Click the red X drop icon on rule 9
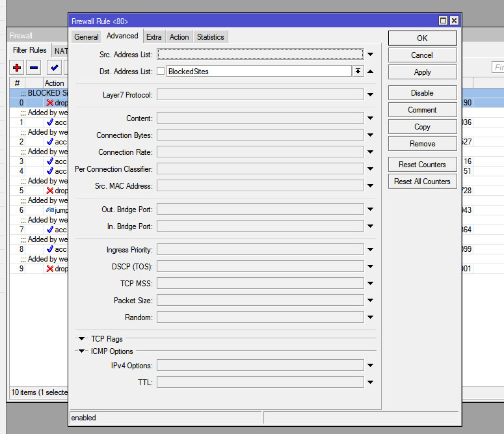 click(x=50, y=269)
